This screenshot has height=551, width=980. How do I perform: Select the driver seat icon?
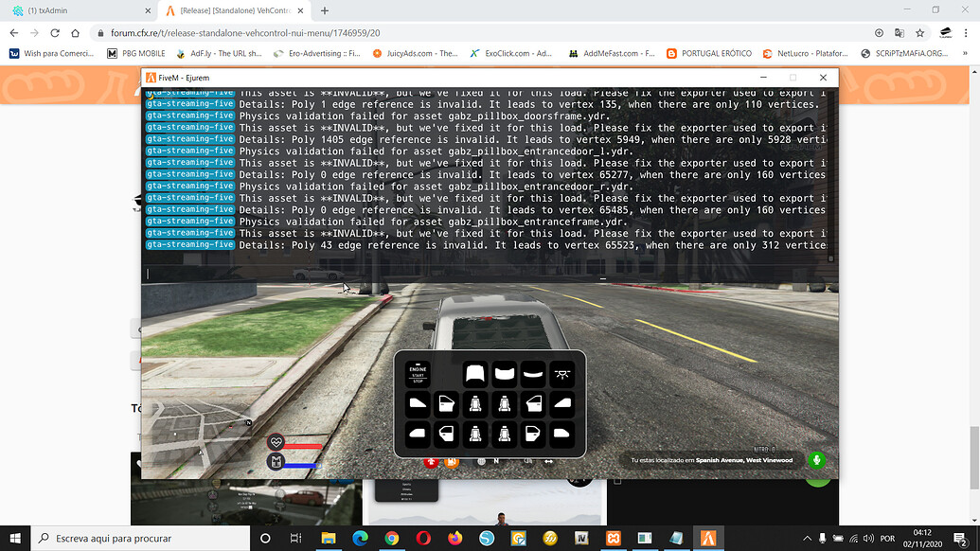pos(474,403)
